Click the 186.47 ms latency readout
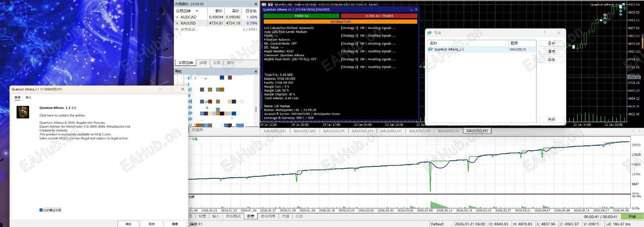This screenshot has height=227, width=644. pos(621,224)
